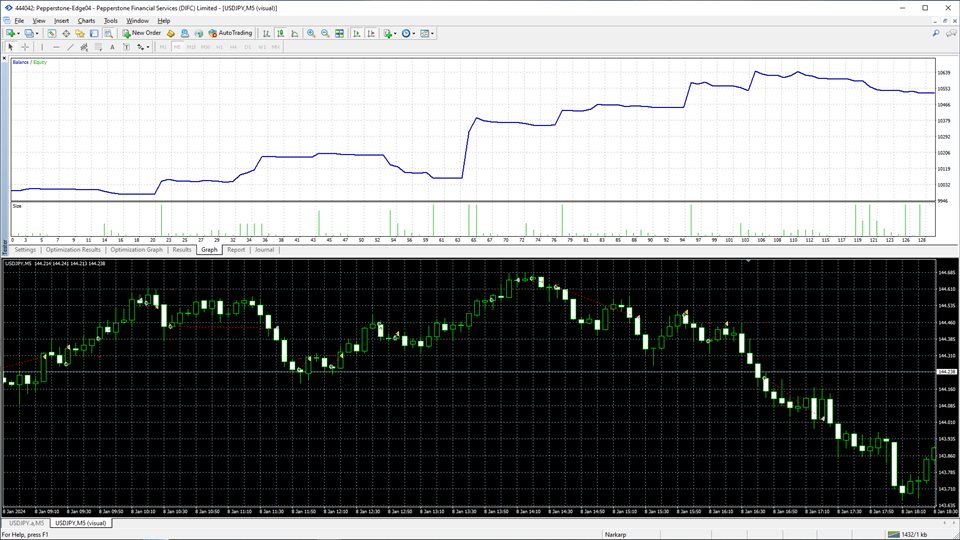The height and width of the screenshot is (540, 960).
Task: Switch to line chart display
Action: pos(294,33)
